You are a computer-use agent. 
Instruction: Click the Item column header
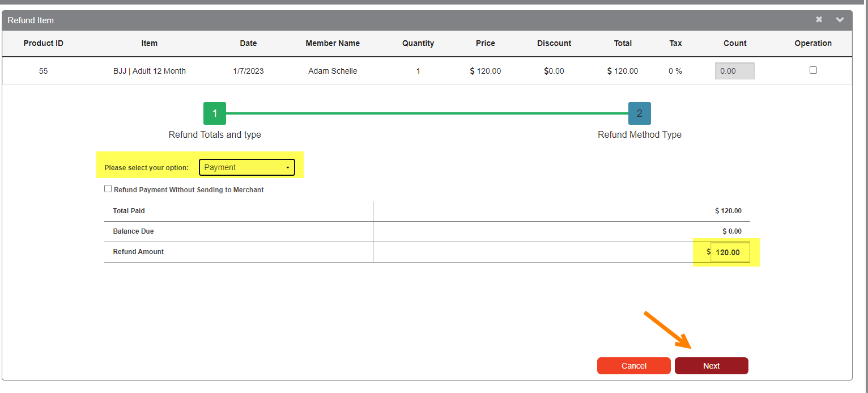(150, 43)
